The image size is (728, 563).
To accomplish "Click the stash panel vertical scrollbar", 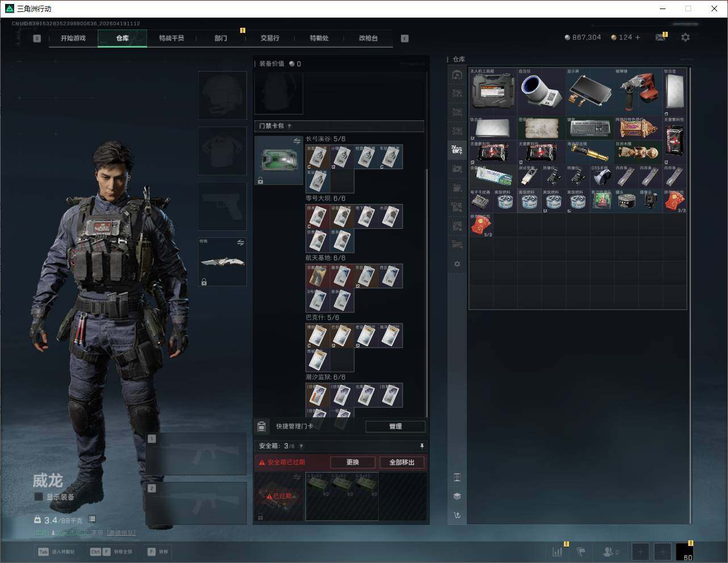I will 691,295.
